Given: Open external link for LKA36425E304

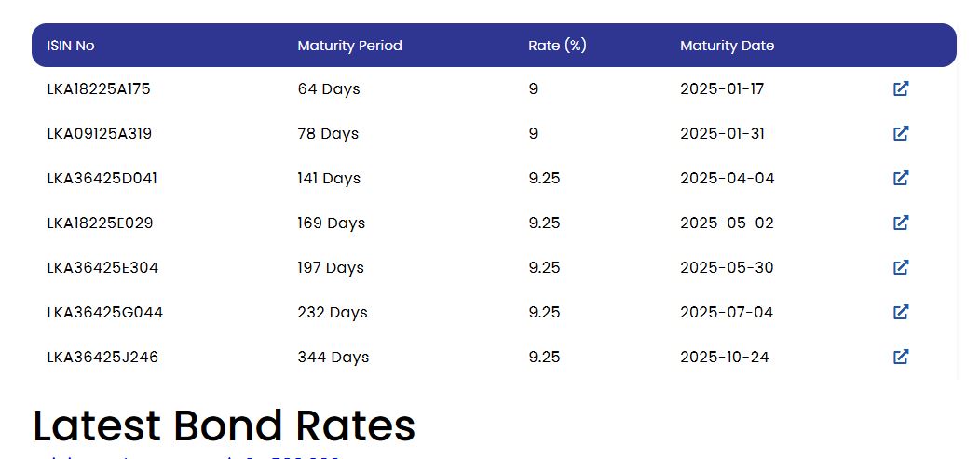Looking at the screenshot, I should pyautogui.click(x=901, y=267).
